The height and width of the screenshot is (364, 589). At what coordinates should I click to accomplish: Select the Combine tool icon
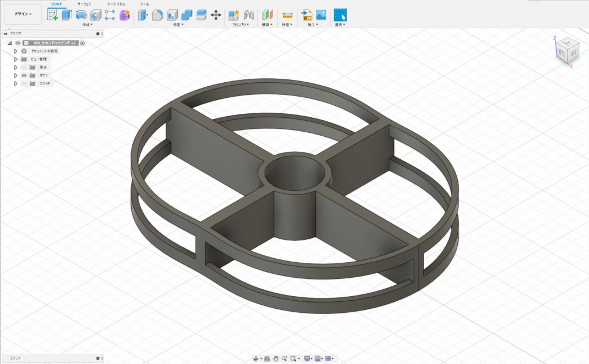187,15
